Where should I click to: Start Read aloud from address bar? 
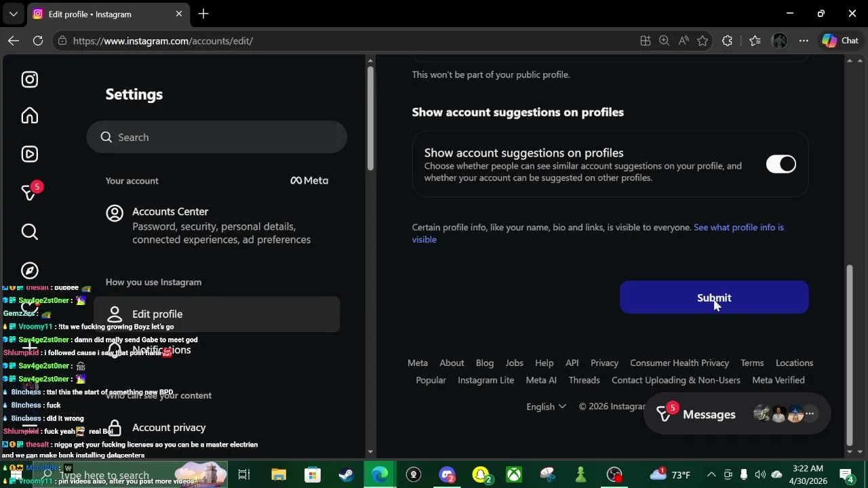pos(684,41)
